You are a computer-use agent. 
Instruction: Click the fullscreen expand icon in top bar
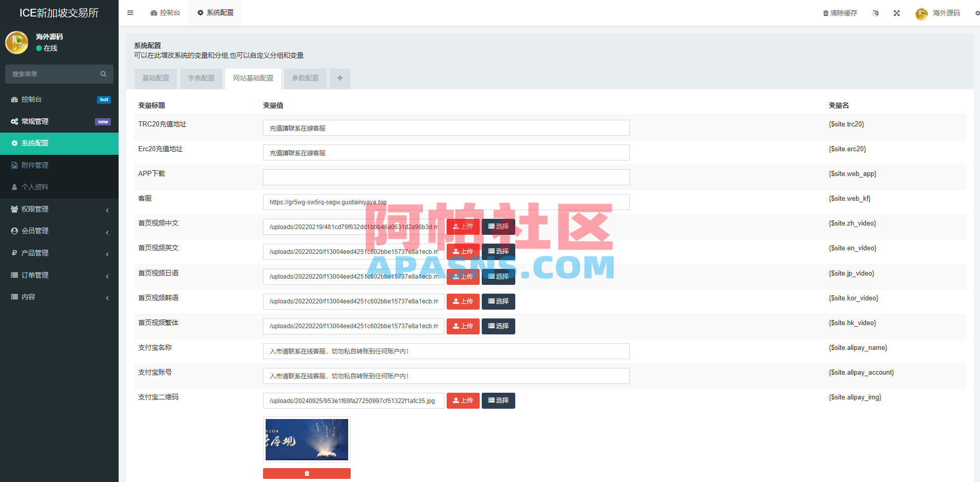point(896,13)
